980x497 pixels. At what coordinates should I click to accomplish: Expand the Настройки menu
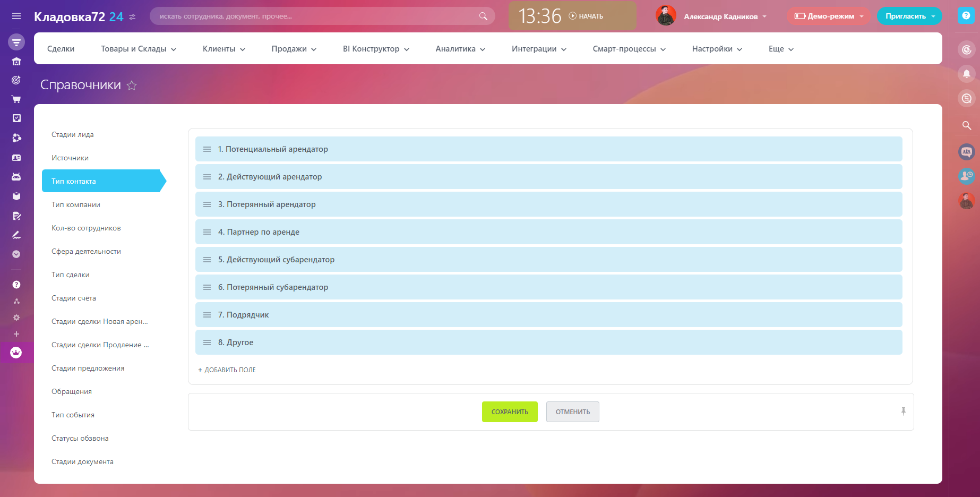[717, 49]
